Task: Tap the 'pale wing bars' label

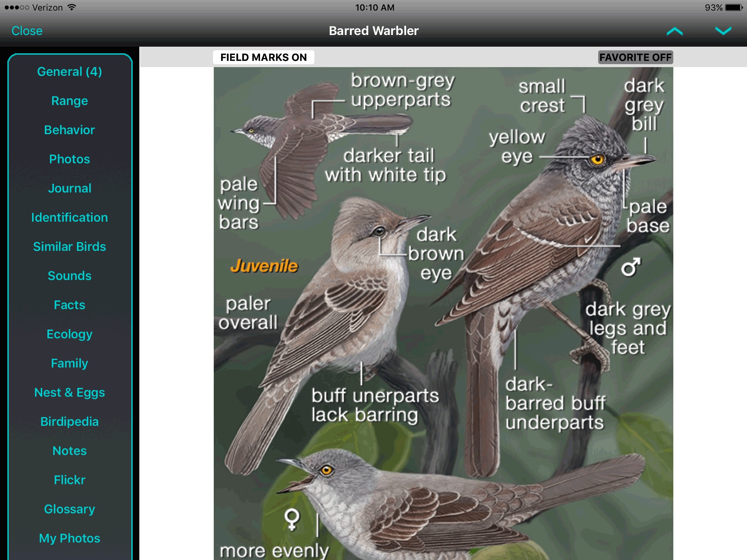Action: tap(239, 203)
